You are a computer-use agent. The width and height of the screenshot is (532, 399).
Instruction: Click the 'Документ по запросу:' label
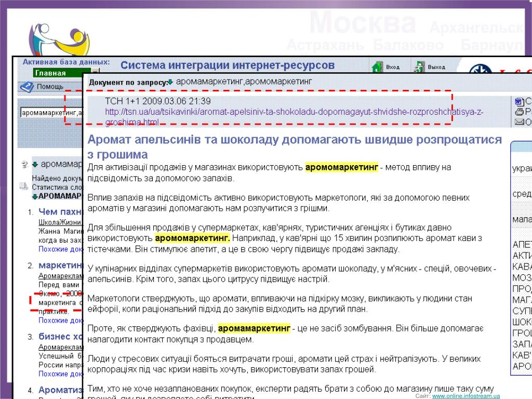tap(128, 82)
